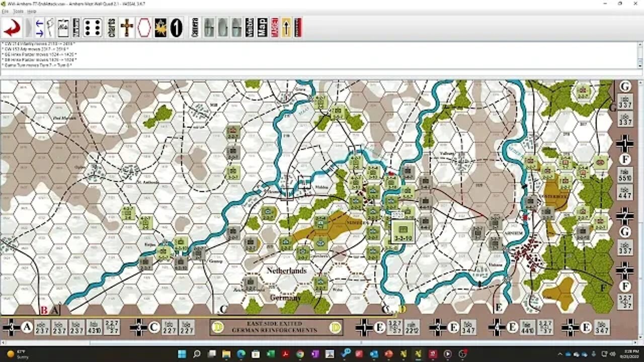Open File Explorer from the taskbar

[x=226, y=354]
